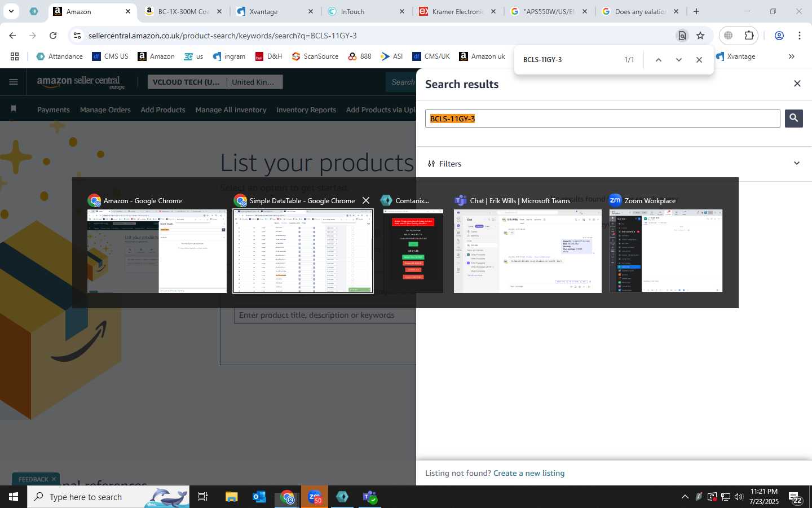Click the browser back arrow
Screen dimensions: 812x508
click(x=12, y=36)
